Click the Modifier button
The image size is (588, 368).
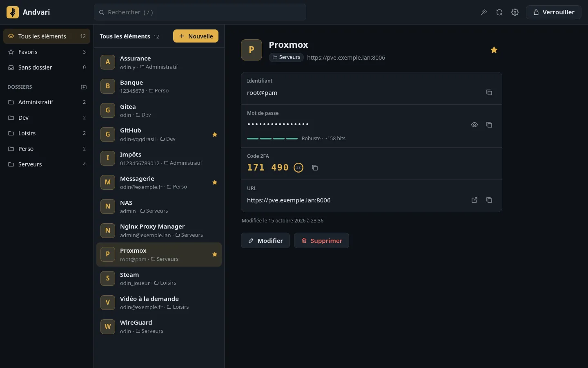pos(265,240)
